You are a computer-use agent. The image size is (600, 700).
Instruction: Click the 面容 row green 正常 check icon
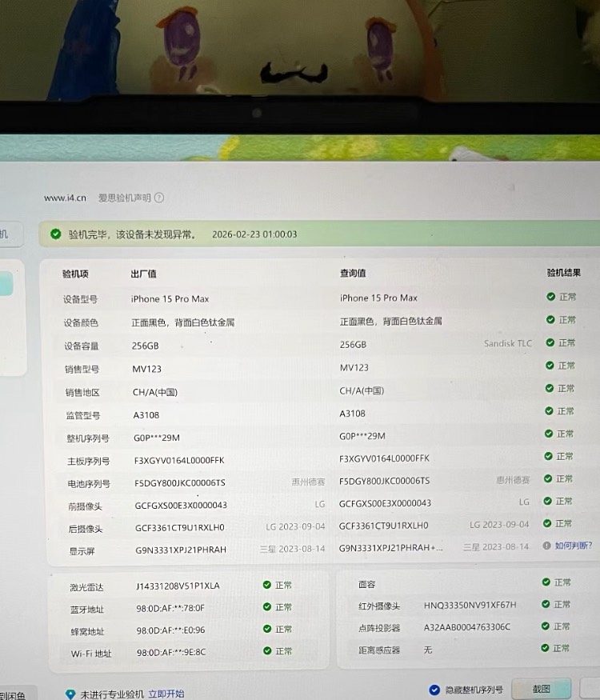(546, 582)
